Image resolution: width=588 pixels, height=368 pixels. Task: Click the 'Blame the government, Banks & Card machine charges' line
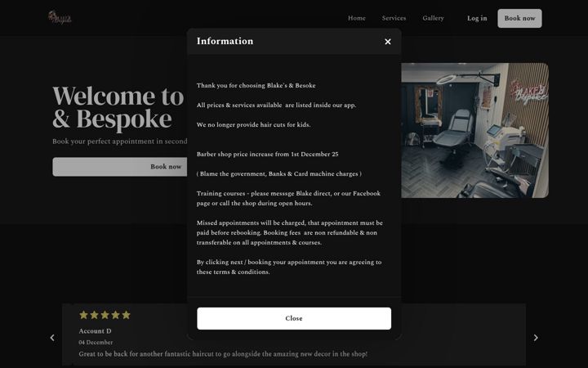pyautogui.click(x=279, y=174)
